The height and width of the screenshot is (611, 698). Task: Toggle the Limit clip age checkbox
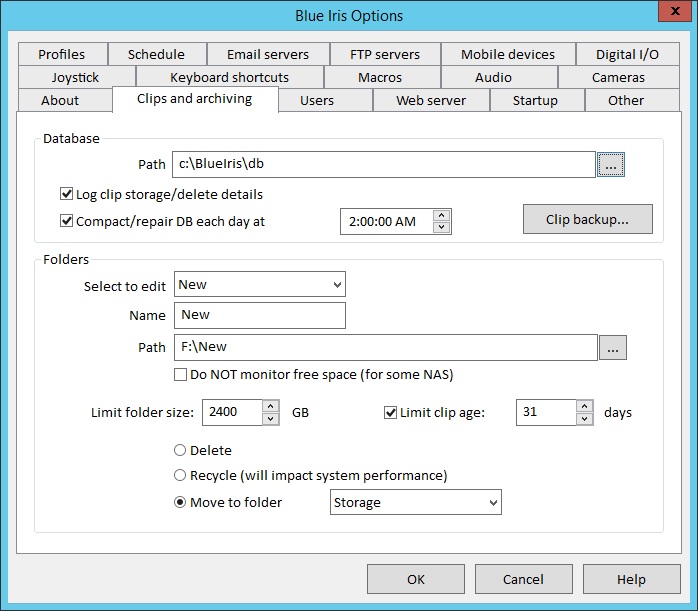(x=390, y=413)
